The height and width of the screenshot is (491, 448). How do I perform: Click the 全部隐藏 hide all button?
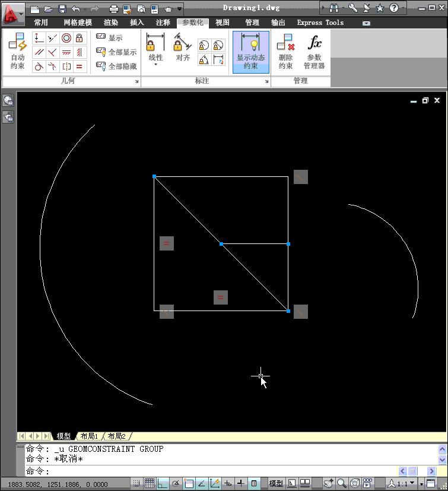coord(116,66)
